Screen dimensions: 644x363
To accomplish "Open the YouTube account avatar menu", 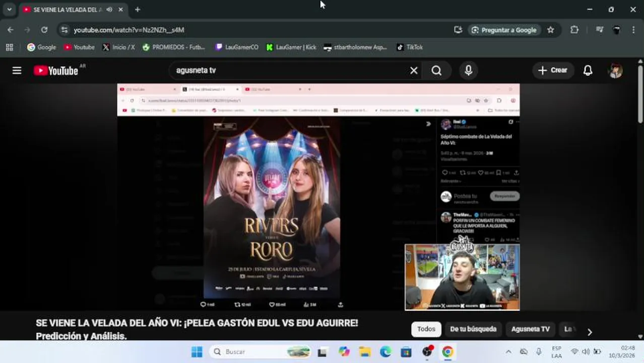I will click(615, 71).
